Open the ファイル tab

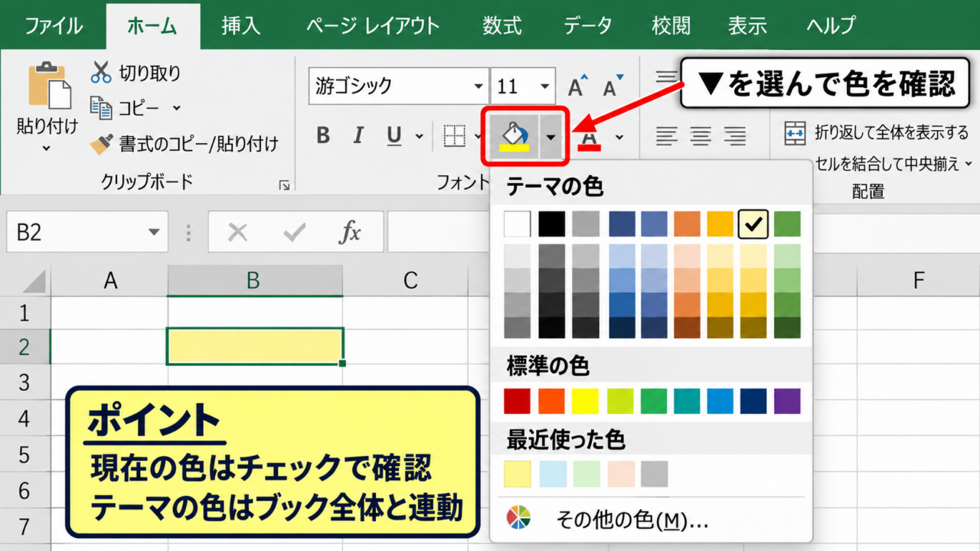coord(54,25)
